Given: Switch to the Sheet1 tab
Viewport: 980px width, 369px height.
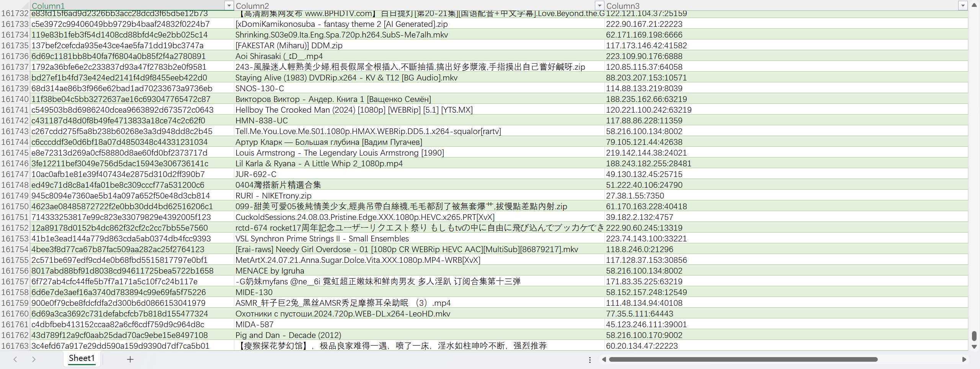Looking at the screenshot, I should click(82, 359).
